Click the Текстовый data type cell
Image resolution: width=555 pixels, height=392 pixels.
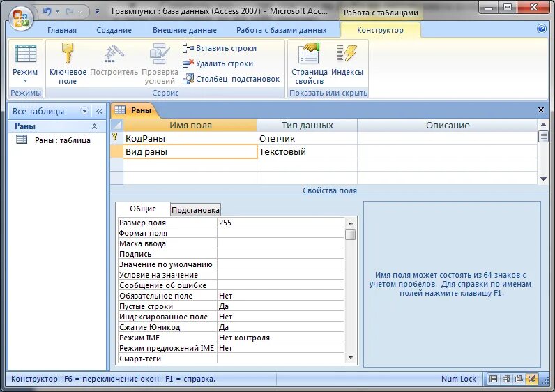307,151
